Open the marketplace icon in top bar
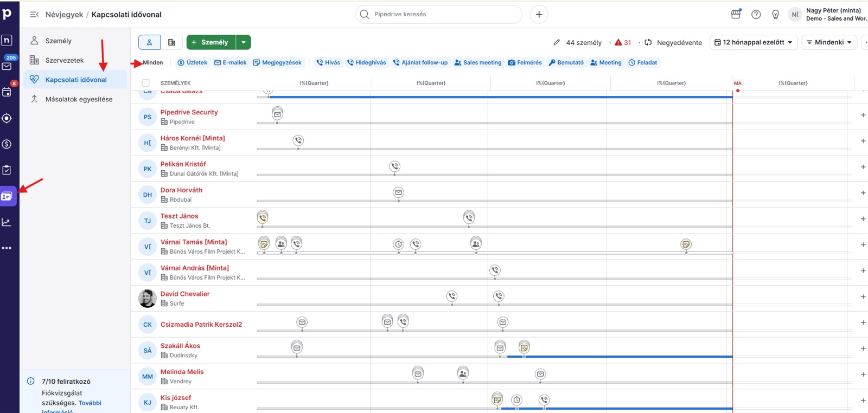Screen dimensions: 868x413 tap(736, 14)
